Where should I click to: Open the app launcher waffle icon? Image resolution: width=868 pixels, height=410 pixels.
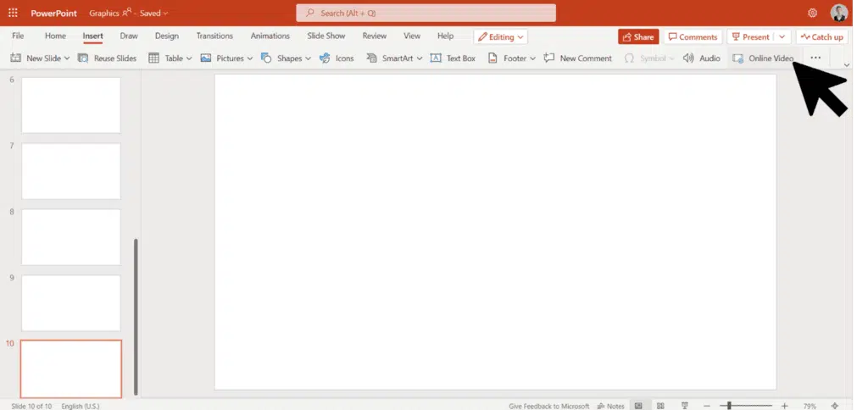click(x=13, y=13)
